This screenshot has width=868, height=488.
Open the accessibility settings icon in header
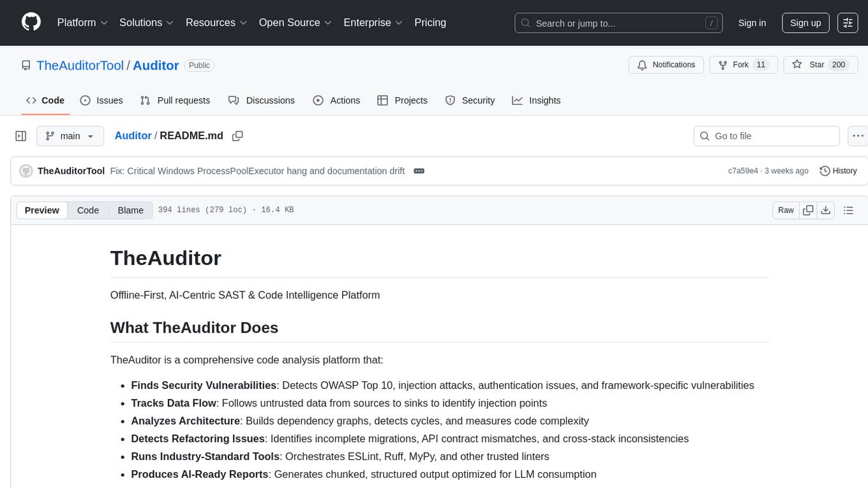tap(848, 22)
